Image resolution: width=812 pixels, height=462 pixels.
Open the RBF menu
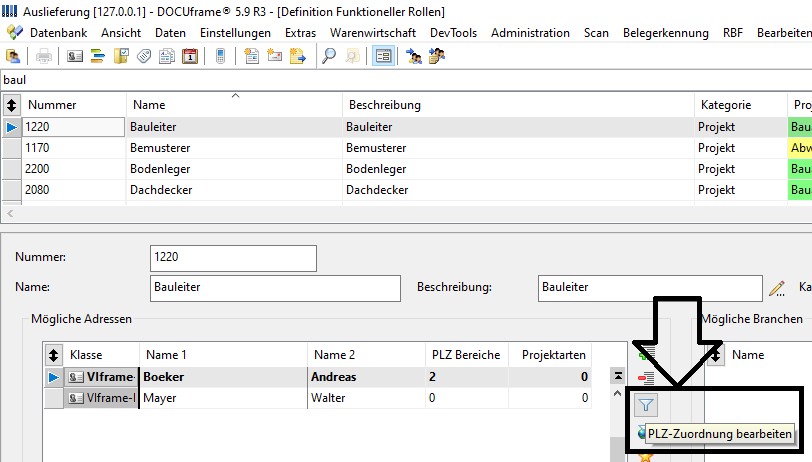click(x=733, y=33)
